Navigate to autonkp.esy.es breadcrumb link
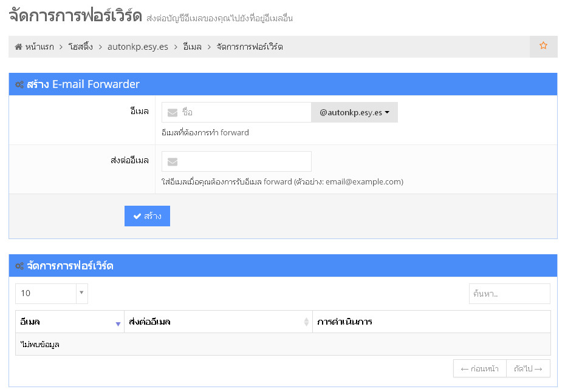 point(138,47)
